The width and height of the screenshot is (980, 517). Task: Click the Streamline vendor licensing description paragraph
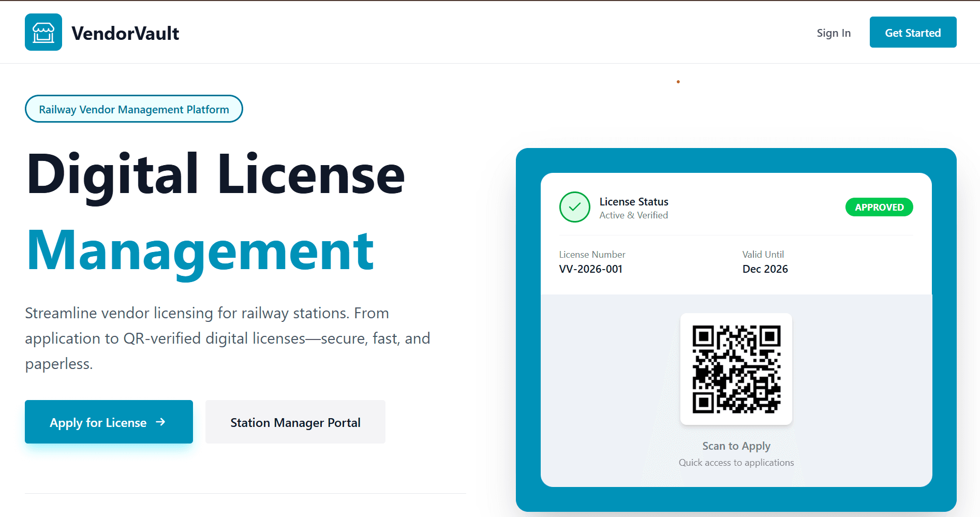228,338
